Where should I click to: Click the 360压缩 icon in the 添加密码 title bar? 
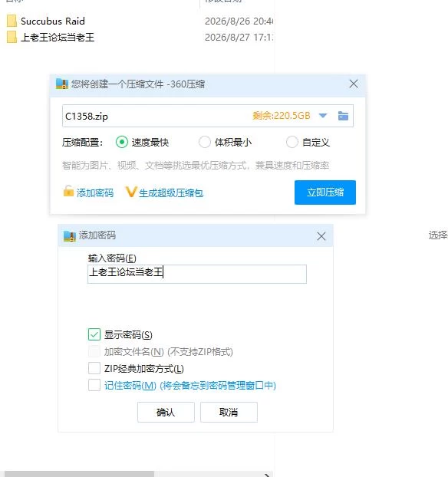click(x=70, y=235)
